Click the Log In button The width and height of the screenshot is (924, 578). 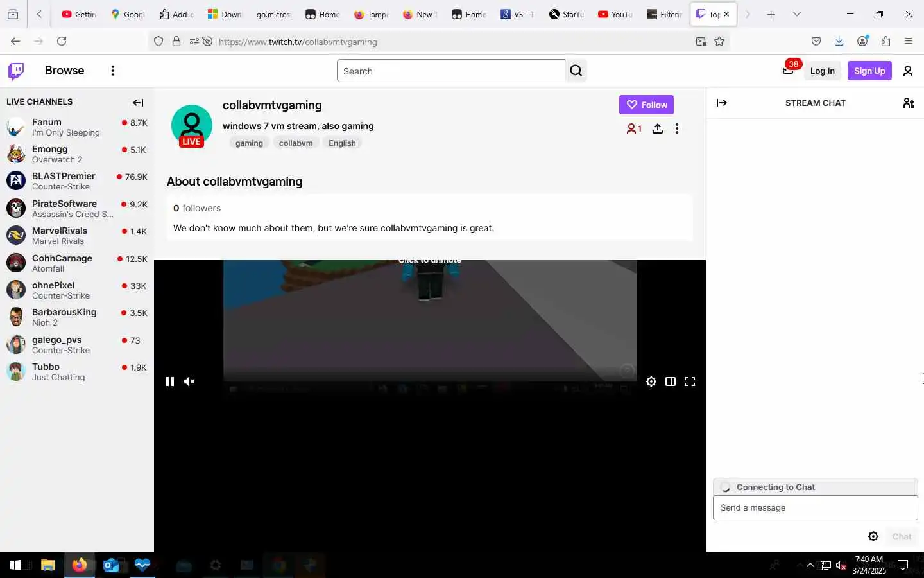(x=822, y=71)
